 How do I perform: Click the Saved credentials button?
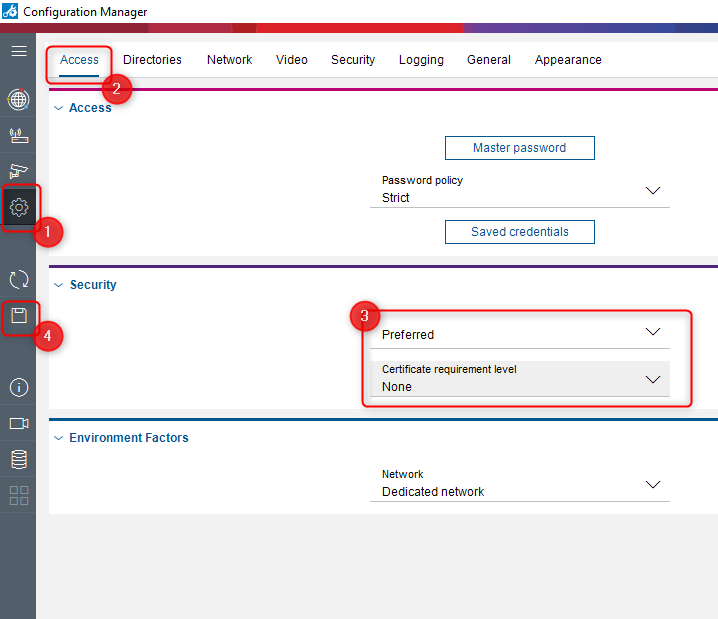coord(519,232)
